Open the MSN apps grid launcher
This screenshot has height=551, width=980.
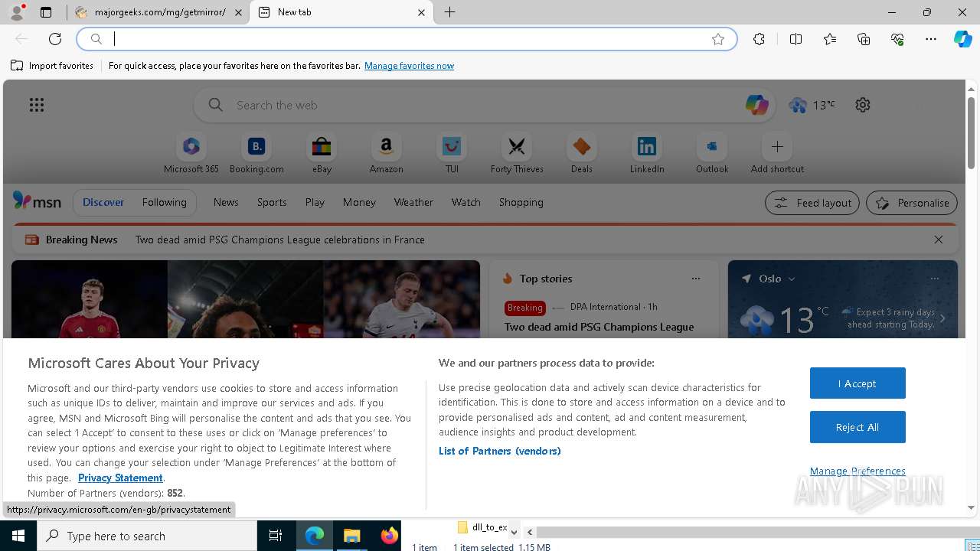pyautogui.click(x=37, y=105)
